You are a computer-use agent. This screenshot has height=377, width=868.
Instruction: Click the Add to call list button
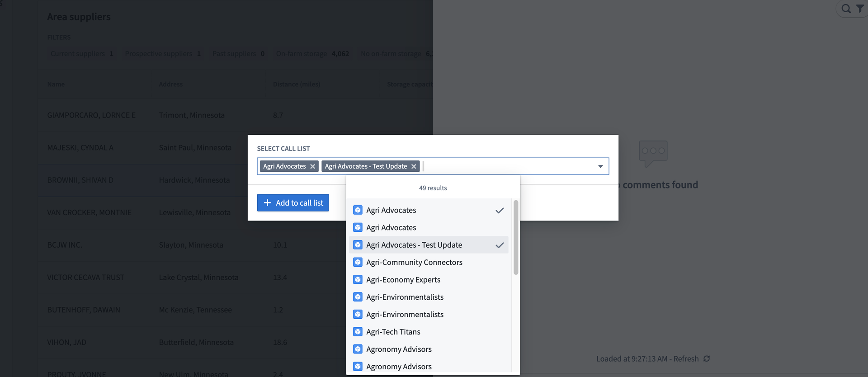(x=293, y=203)
